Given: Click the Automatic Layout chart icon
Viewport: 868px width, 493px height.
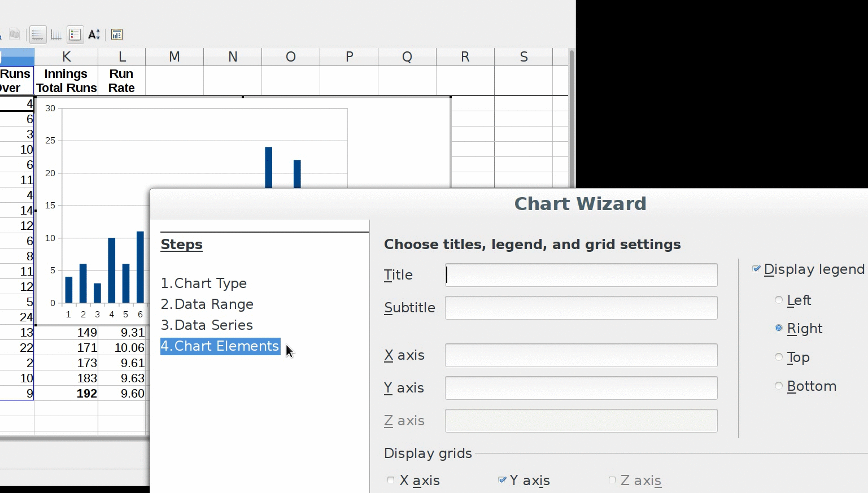Looking at the screenshot, I should 116,35.
